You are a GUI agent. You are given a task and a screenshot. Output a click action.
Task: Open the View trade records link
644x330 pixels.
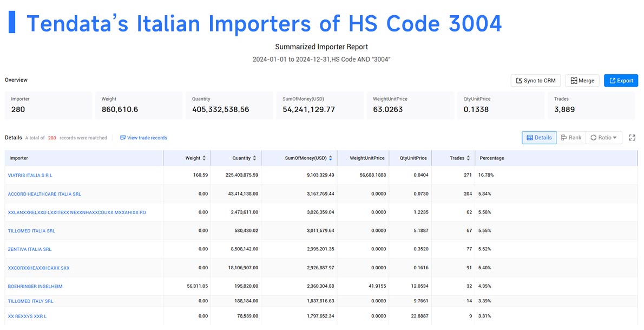(143, 138)
